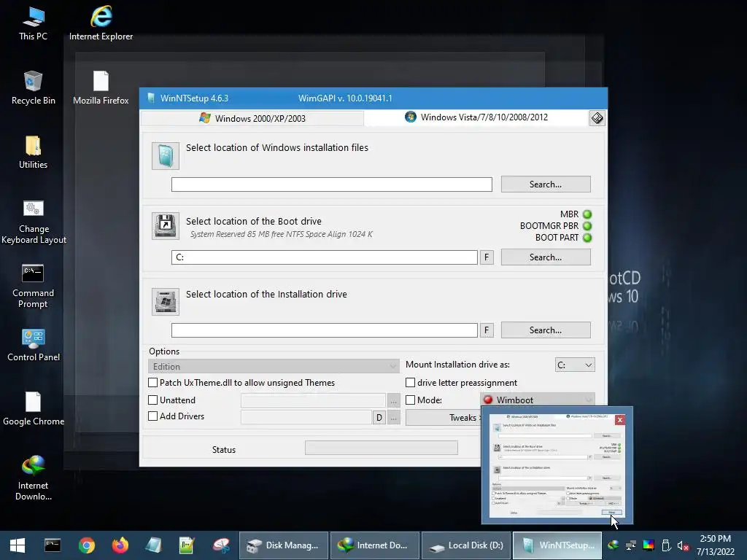Click the WinNTSetup preview thumbnail
Image resolution: width=747 pixels, height=560 pixels.
click(557, 466)
